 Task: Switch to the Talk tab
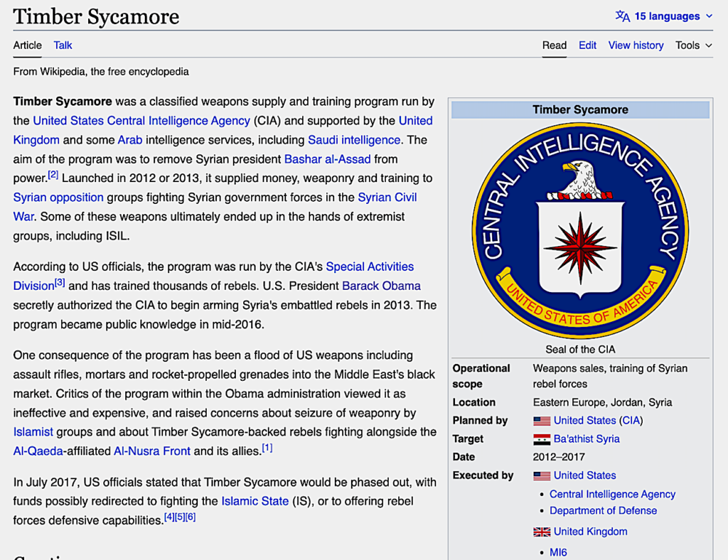pos(63,45)
